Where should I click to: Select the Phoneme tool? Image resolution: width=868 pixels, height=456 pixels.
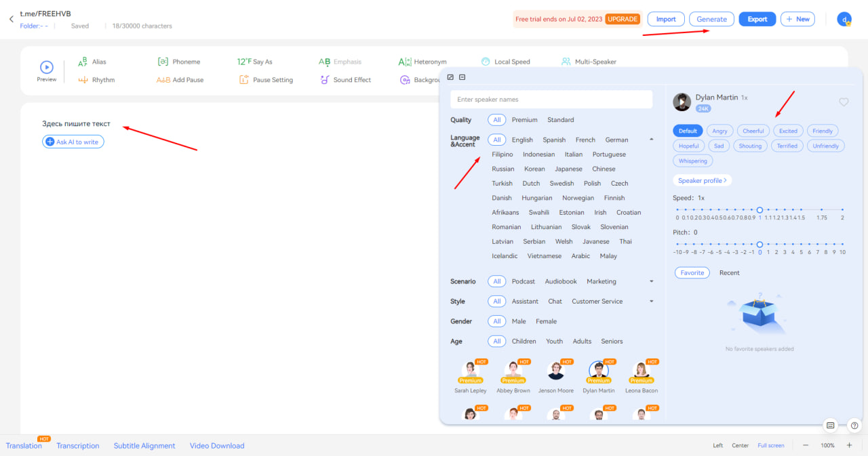pos(179,62)
